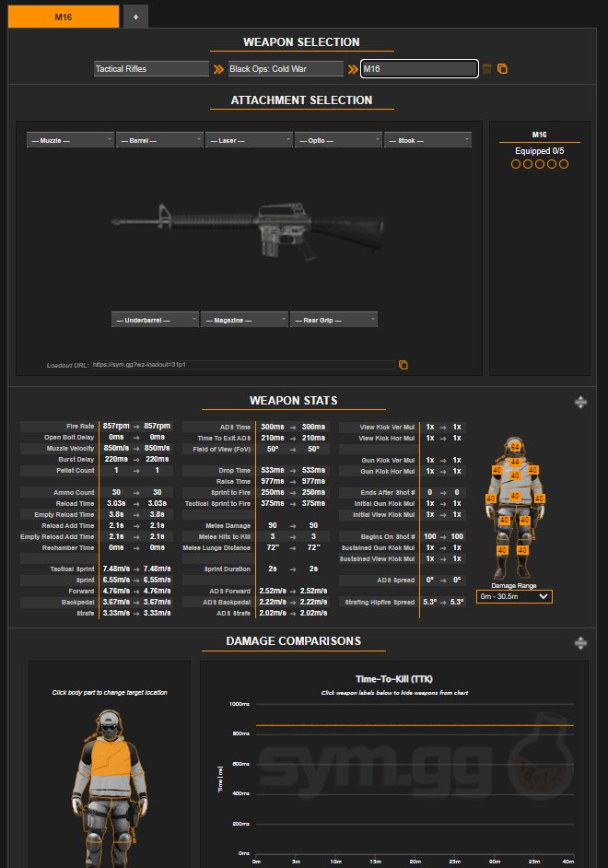Screen dimensions: 608x868
Task: Open the Damage Range 0m - 30.5m dropdown
Action: (514, 596)
